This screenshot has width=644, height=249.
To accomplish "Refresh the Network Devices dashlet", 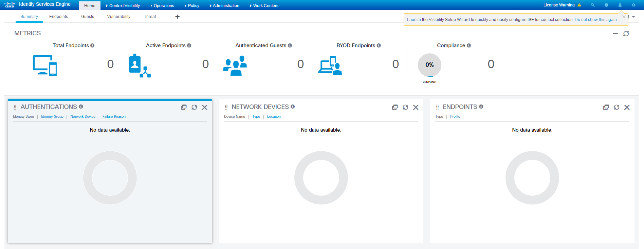I will [405, 107].
